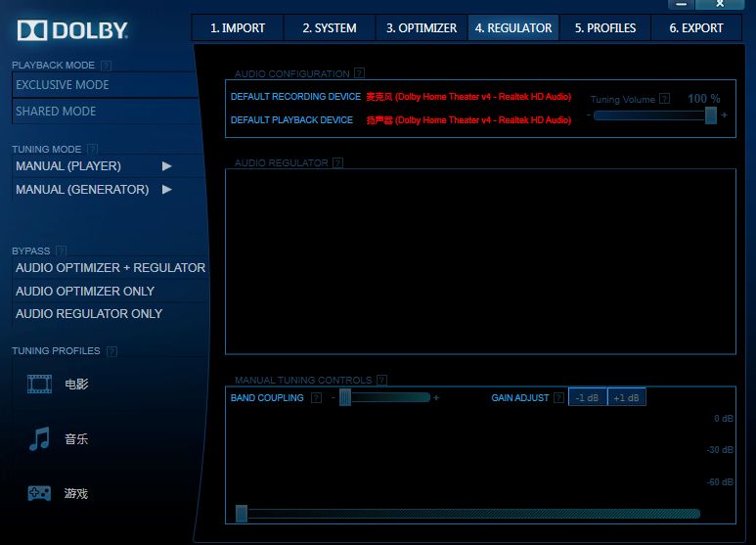Click the Default Playback Device label

pos(291,119)
